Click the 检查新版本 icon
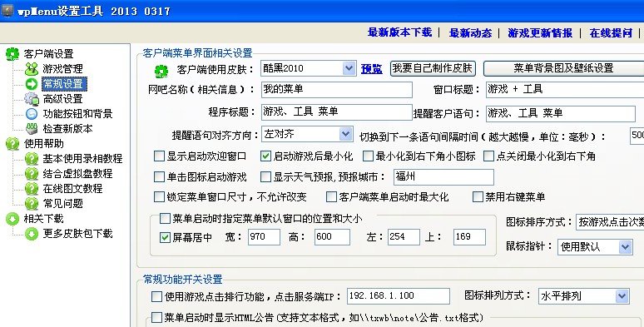The width and height of the screenshot is (644, 327). 32,129
